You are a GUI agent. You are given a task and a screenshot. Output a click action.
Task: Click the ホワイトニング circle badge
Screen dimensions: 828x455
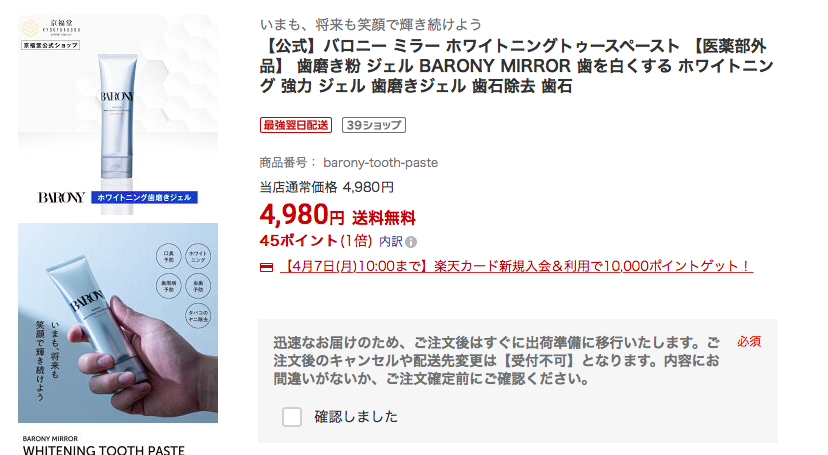[x=198, y=257]
